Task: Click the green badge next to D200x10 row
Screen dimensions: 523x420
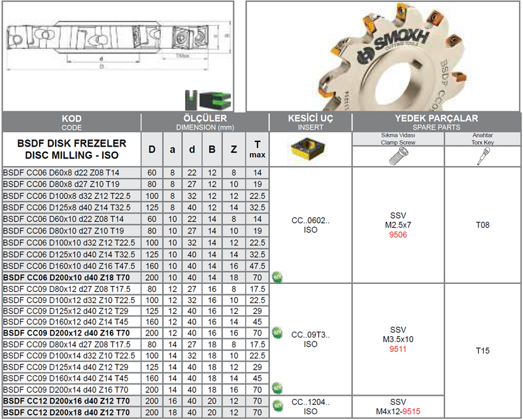Action: (277, 277)
